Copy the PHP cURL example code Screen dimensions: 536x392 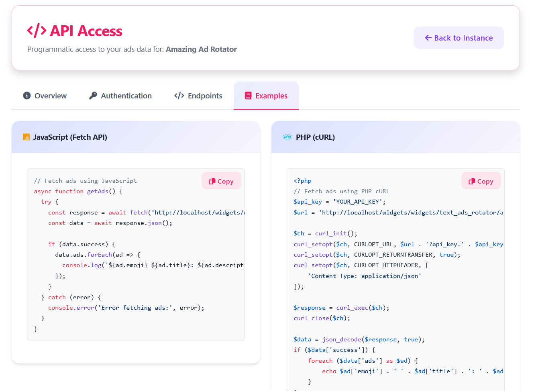coord(481,181)
